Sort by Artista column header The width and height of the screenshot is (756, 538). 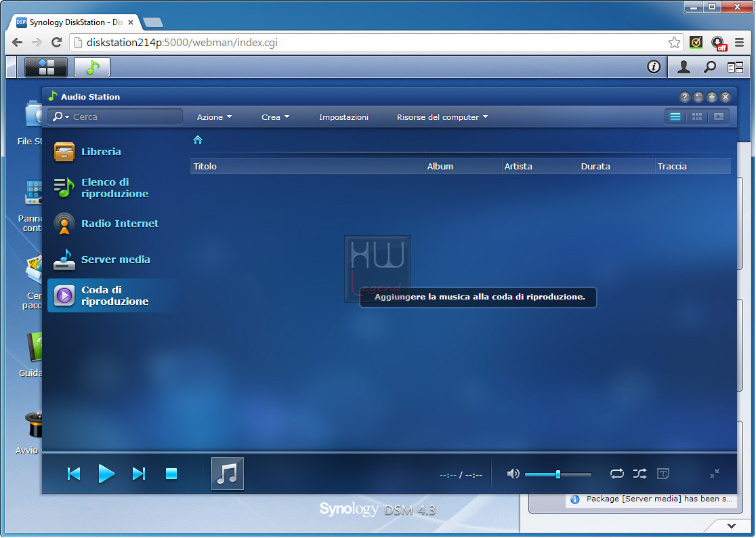pos(540,166)
